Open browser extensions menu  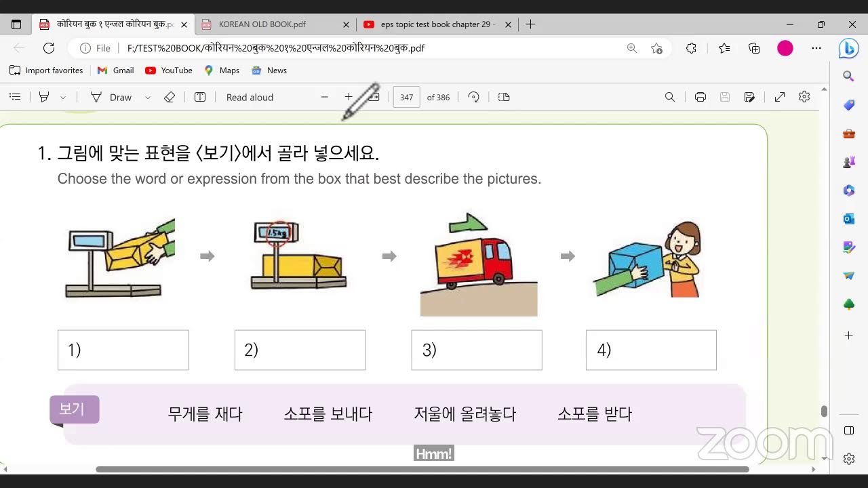click(x=692, y=48)
